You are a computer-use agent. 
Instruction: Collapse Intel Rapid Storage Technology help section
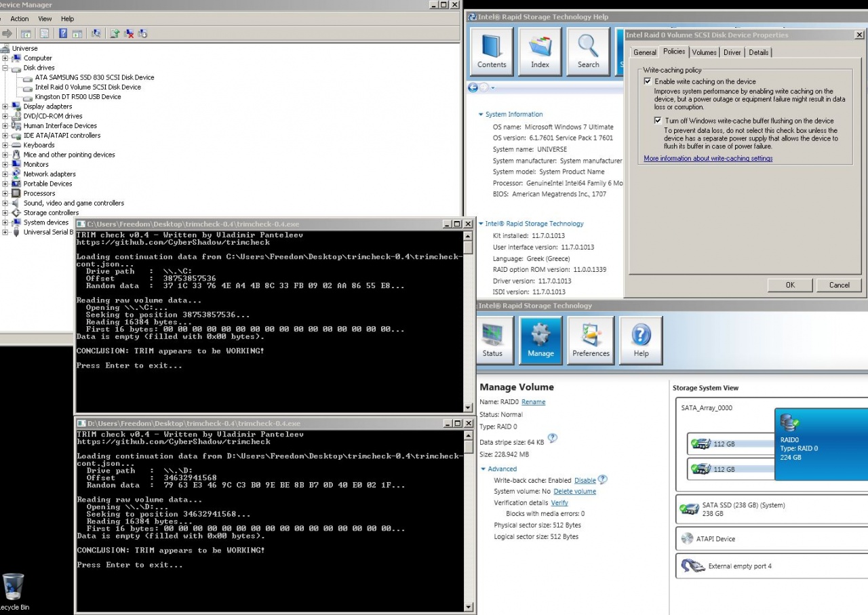click(481, 224)
